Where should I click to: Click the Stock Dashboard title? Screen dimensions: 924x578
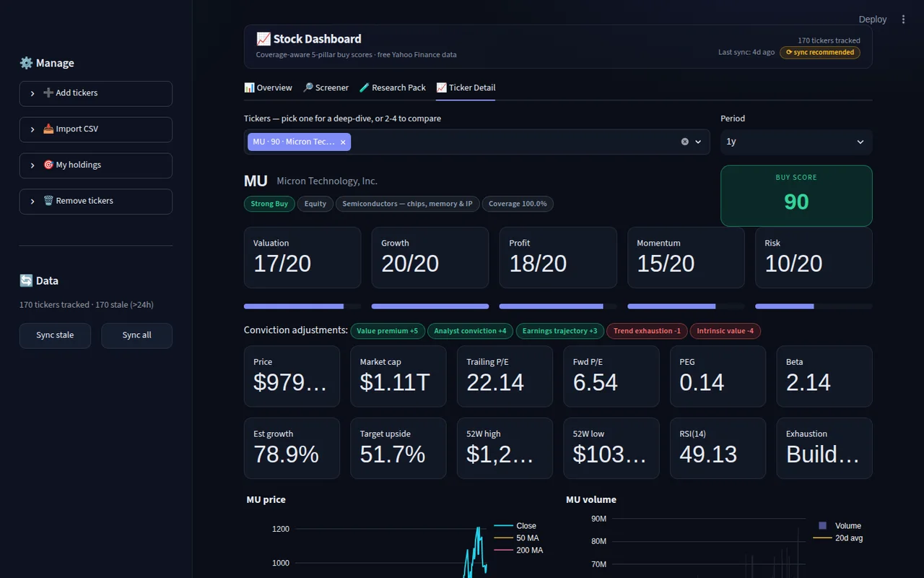tap(309, 39)
